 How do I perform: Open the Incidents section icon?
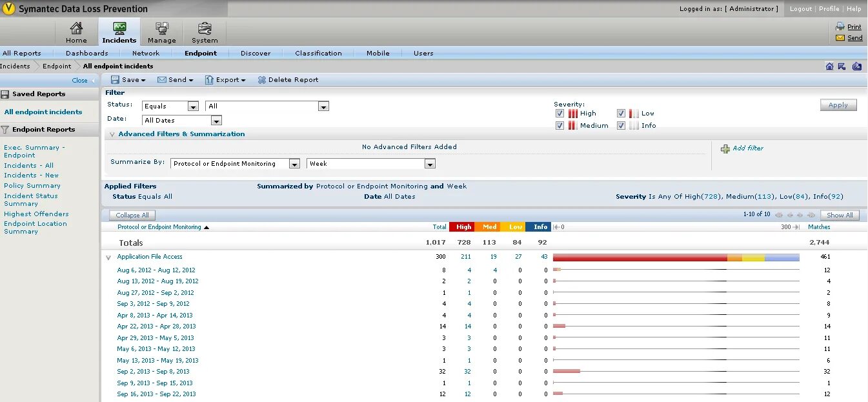click(x=119, y=28)
